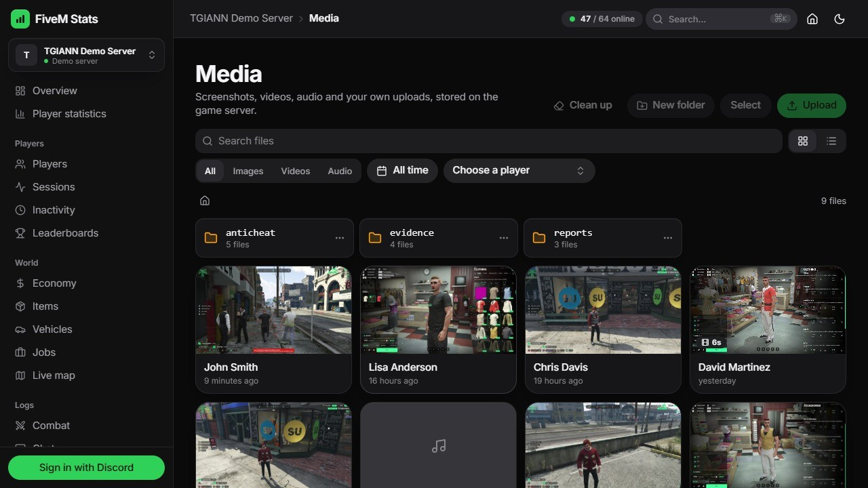The width and height of the screenshot is (868, 488).
Task: Open the anticheat folder
Action: 275,238
